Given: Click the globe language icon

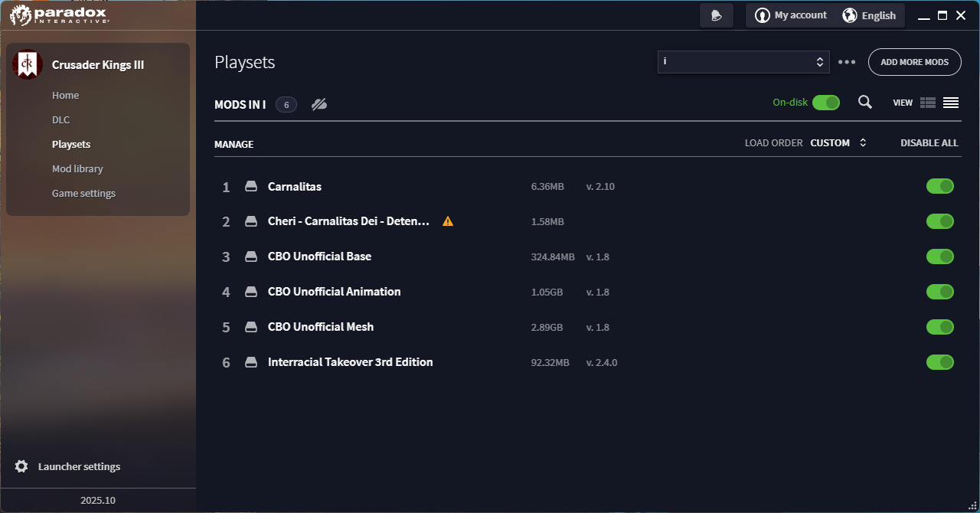Looking at the screenshot, I should coord(849,15).
